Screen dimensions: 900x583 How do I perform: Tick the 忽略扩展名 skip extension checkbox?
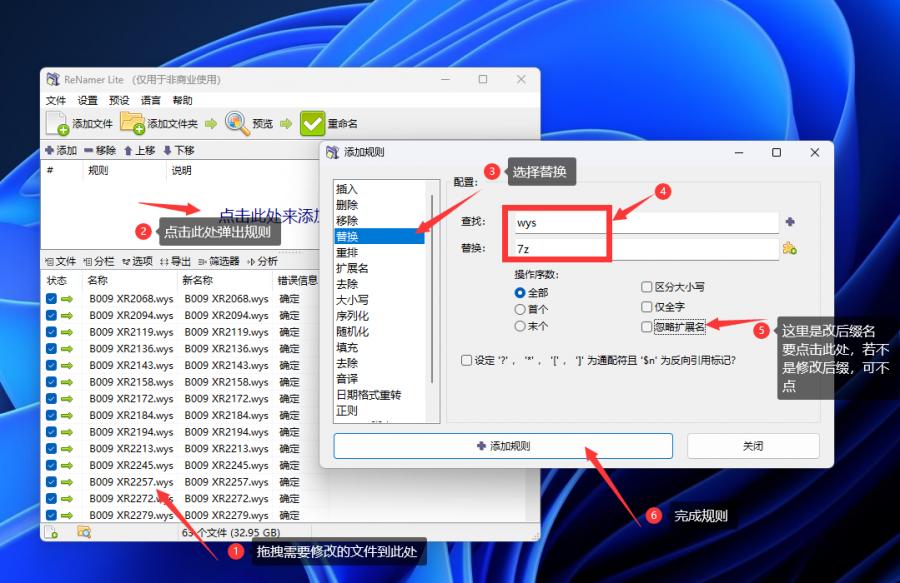pyautogui.click(x=647, y=327)
